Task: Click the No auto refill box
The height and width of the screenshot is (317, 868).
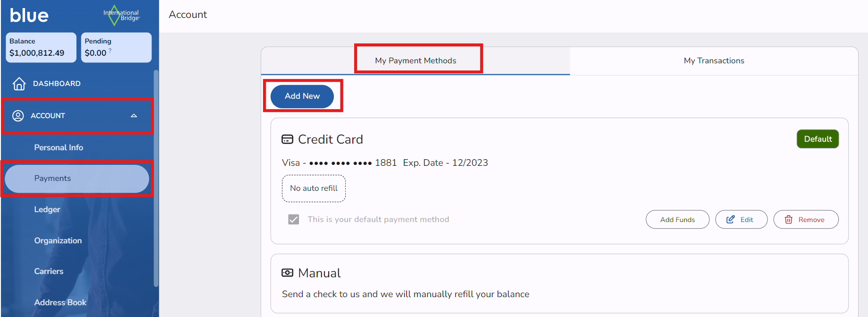Action: [314, 188]
